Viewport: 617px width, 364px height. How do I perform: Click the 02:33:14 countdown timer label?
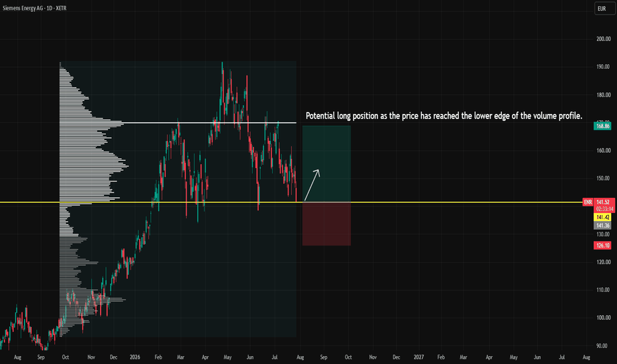[604, 209]
